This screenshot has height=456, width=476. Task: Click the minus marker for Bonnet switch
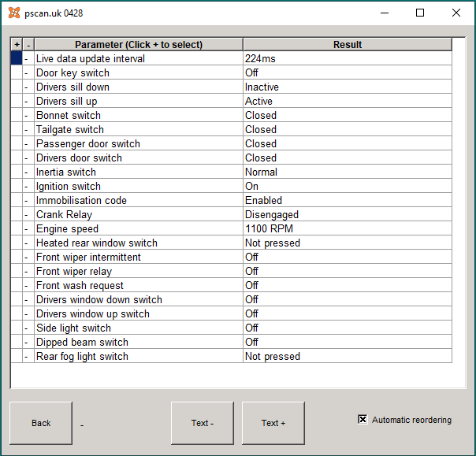[28, 115]
